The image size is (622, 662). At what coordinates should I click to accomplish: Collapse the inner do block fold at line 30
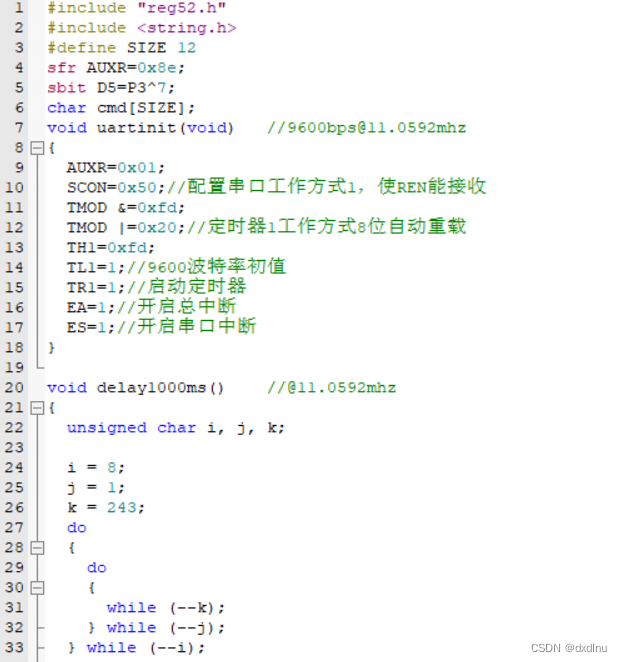(38, 588)
